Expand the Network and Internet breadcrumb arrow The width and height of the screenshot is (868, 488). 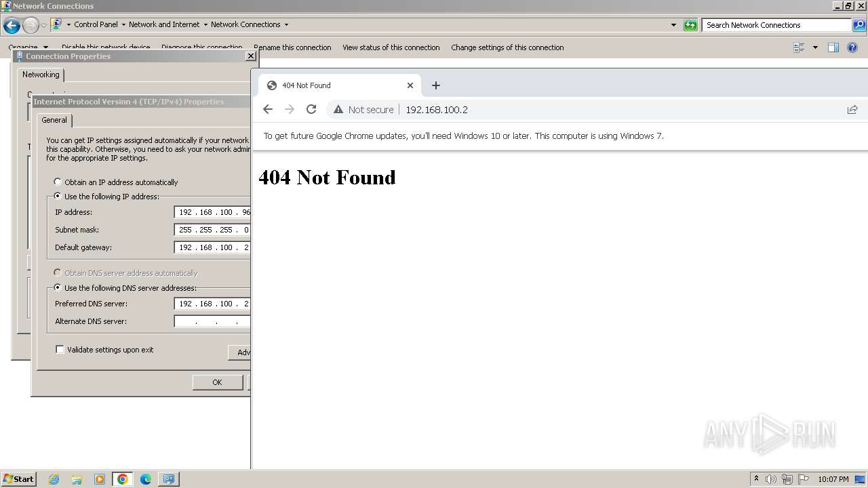point(205,24)
